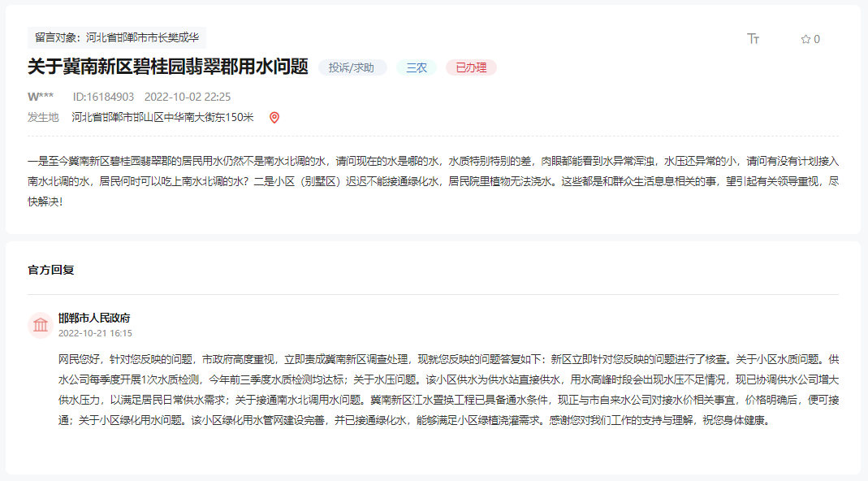The image size is (868, 481).
Task: Select the post title about 碧桂园翡翠郡用水问题
Action: click(x=168, y=67)
